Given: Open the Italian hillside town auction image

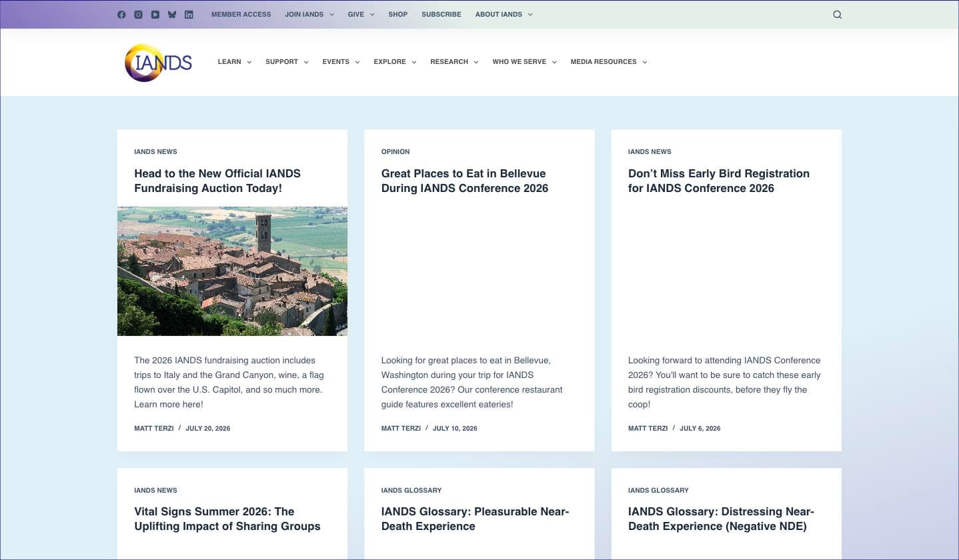Looking at the screenshot, I should (x=232, y=271).
